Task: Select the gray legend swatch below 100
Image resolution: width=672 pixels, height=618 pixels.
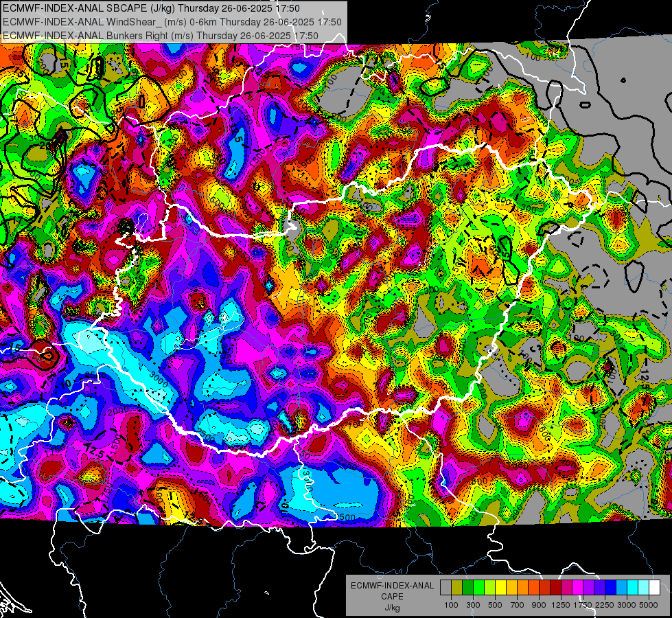Action: click(445, 588)
